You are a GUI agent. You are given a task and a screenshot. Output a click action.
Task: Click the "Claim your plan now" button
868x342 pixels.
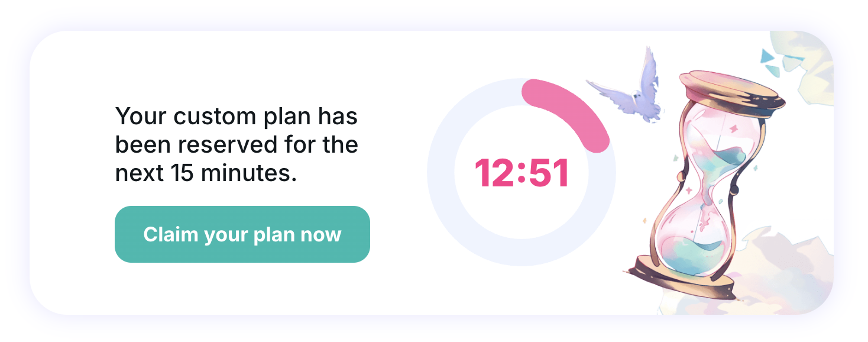coord(242,234)
